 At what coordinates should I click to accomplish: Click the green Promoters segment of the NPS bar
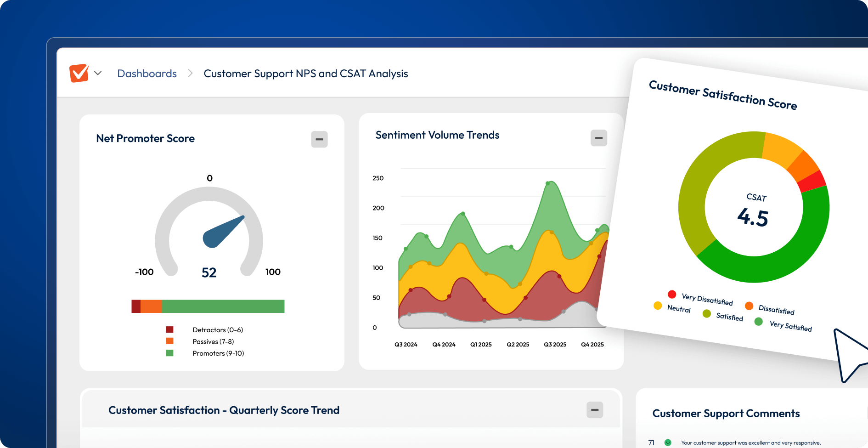[x=224, y=306]
